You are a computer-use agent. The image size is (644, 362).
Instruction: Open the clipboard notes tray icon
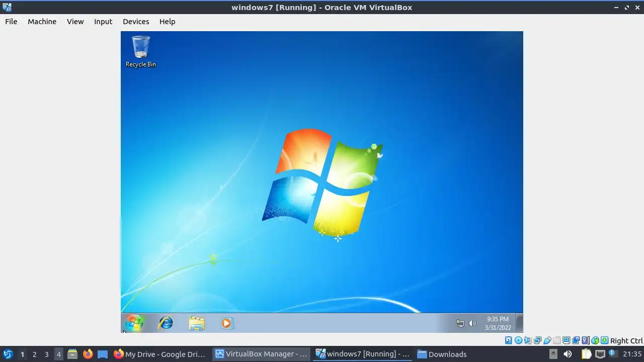pos(586,354)
